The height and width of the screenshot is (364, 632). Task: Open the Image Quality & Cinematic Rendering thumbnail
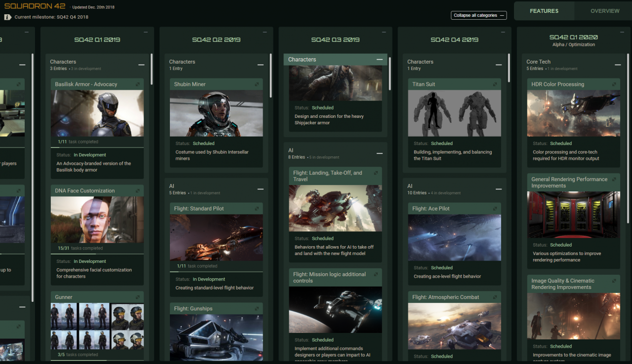point(573,316)
